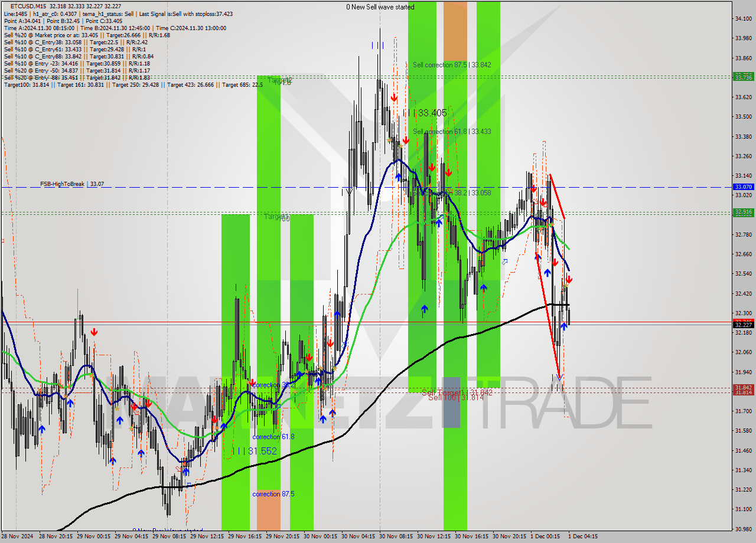Click the 'Sell %20 @ Entry -50: 34.837' line
This screenshot has width=756, height=543.
(77, 70)
